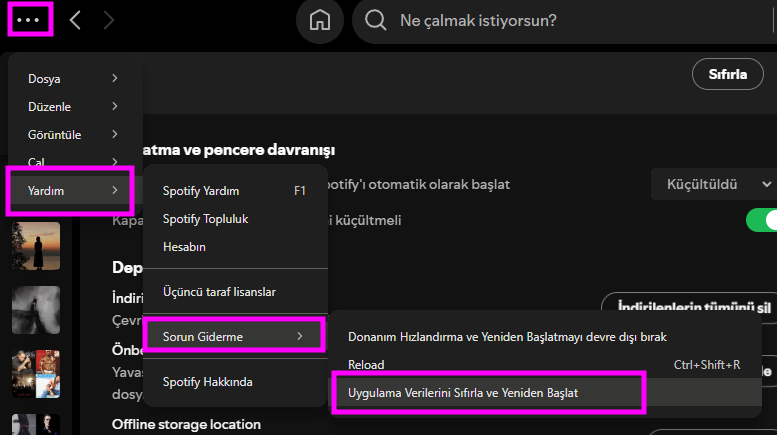Open the grayscale misty album thumbnail
The image size is (777, 435).
pyautogui.click(x=36, y=310)
